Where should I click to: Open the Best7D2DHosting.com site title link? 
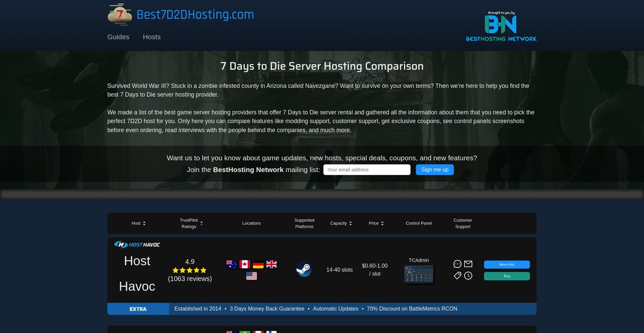[195, 15]
